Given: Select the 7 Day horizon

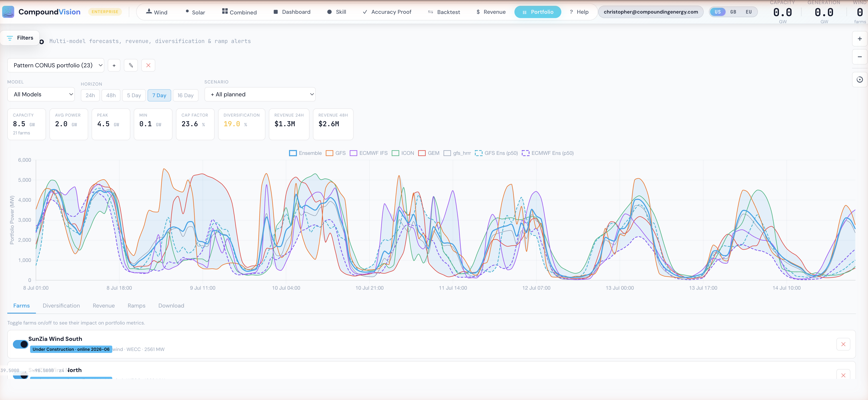Looking at the screenshot, I should coord(159,95).
